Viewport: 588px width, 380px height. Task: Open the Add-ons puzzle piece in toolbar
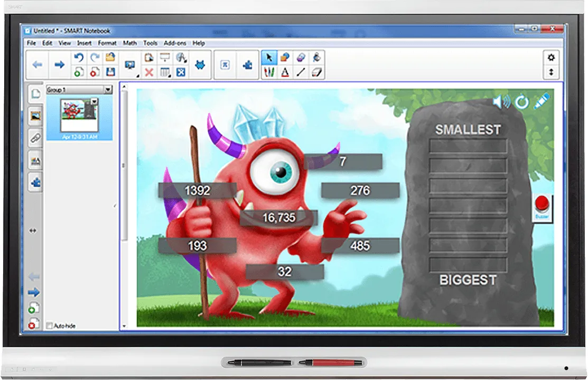(x=247, y=66)
